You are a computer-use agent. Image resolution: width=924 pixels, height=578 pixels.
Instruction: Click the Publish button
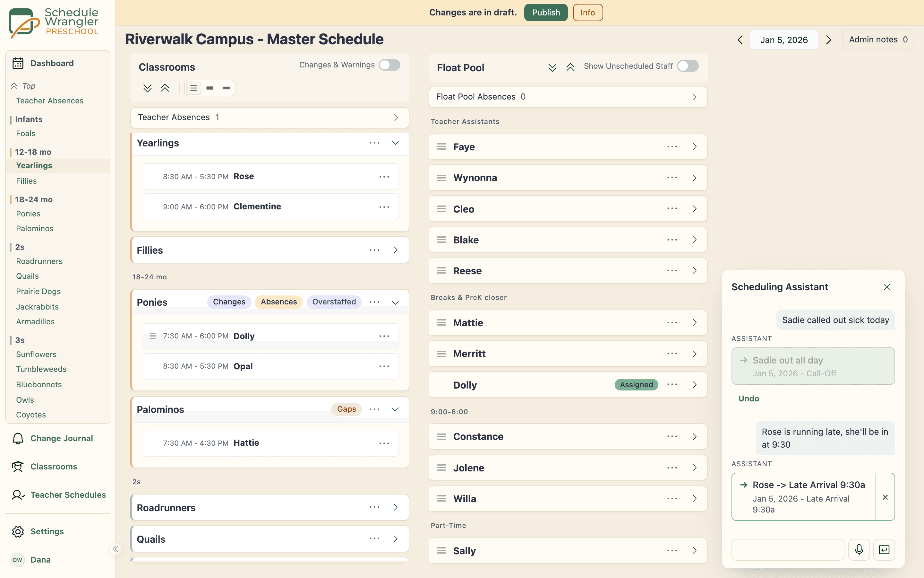coord(546,13)
